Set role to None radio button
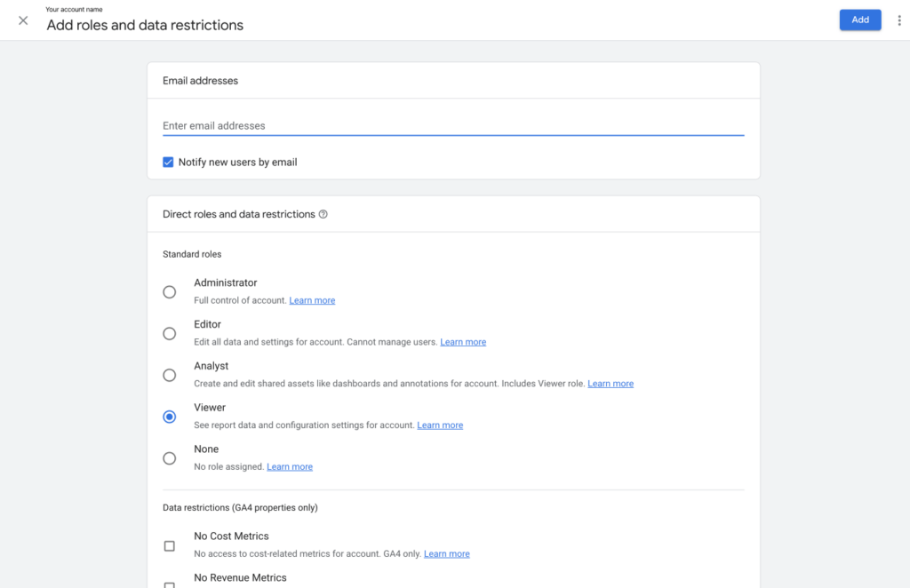This screenshot has width=910, height=588. [x=169, y=458]
